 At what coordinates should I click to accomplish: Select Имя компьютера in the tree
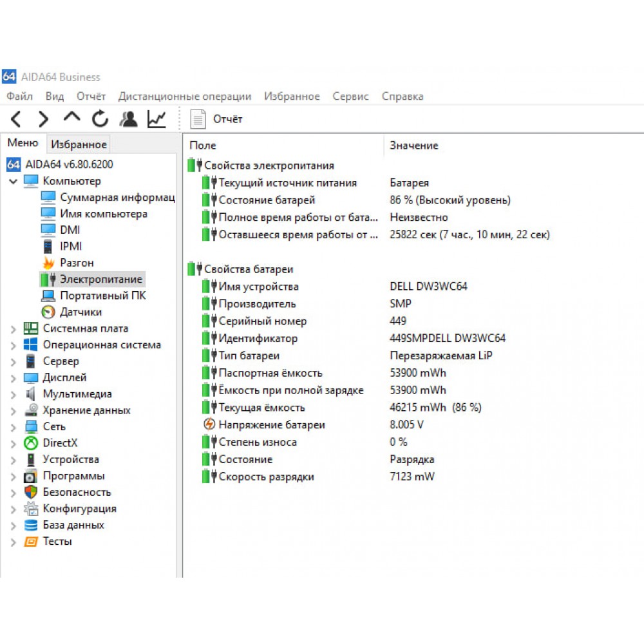click(x=104, y=214)
